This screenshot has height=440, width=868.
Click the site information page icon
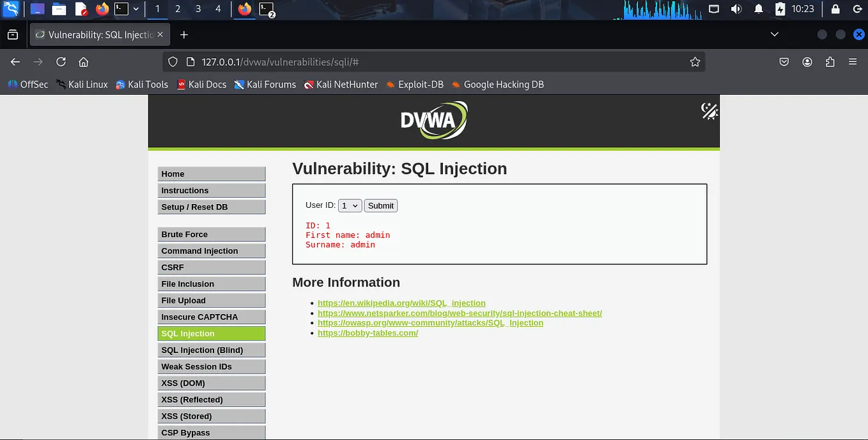coord(189,62)
